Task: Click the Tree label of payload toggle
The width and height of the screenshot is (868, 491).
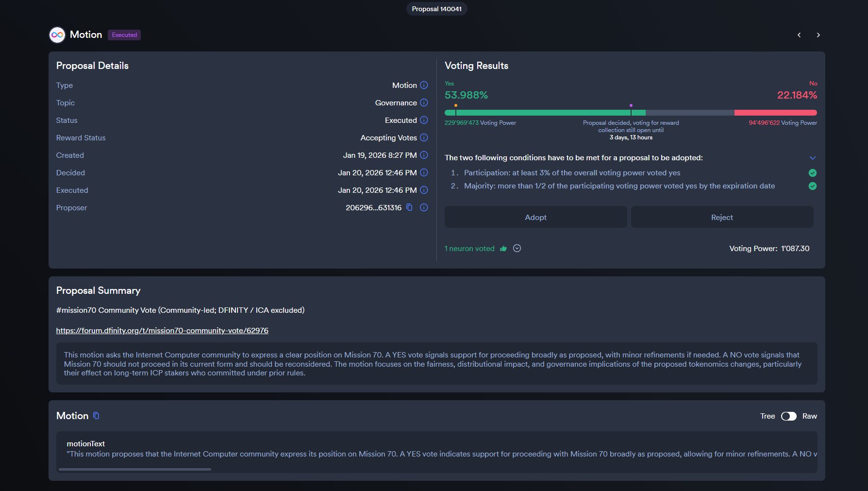Action: (768, 416)
